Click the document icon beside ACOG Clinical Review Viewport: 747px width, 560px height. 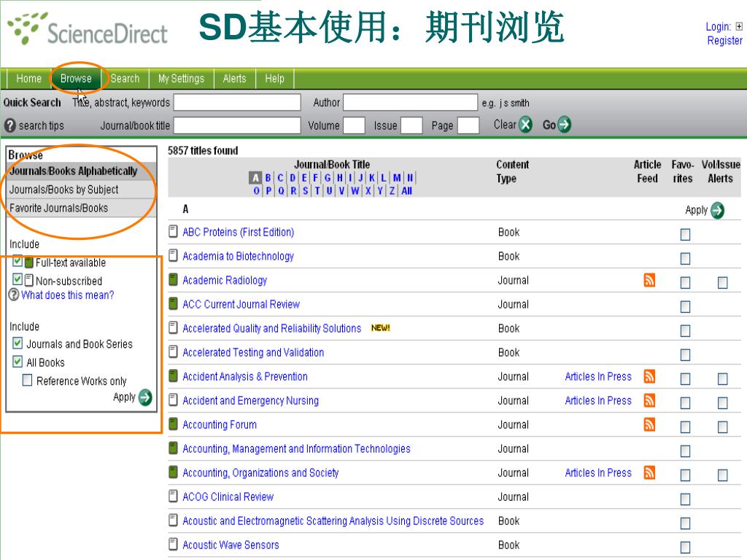174,496
